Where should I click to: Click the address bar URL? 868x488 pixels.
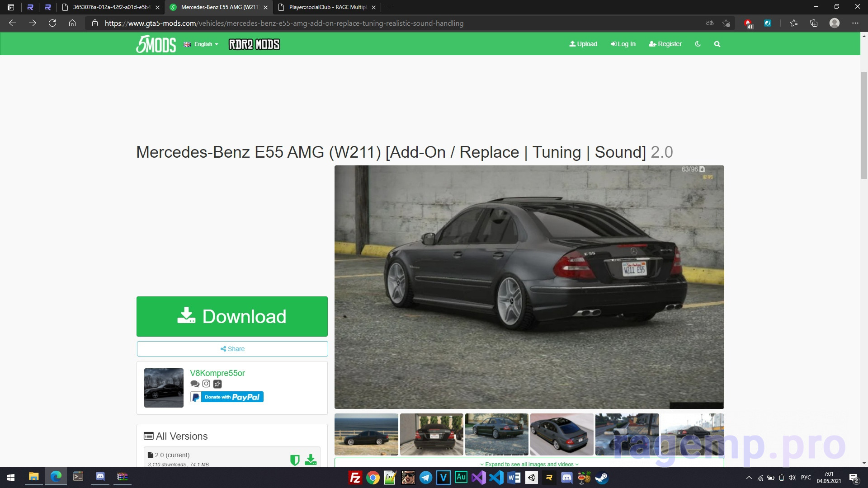point(284,23)
